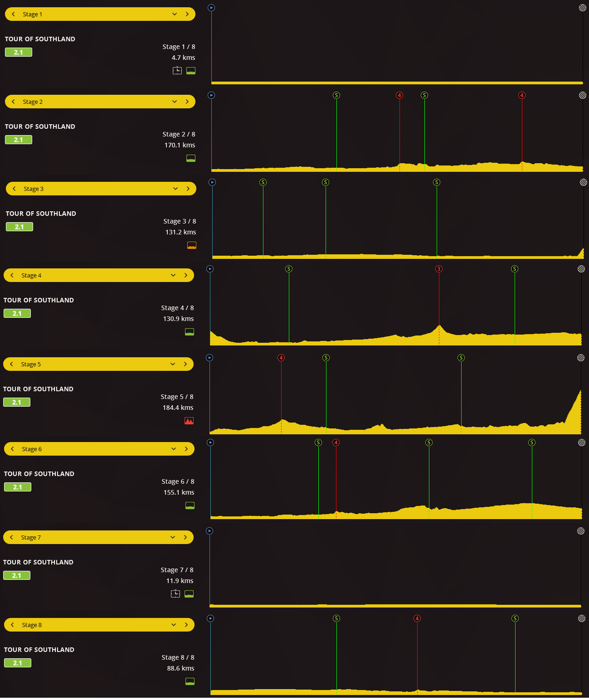The image size is (589, 700).
Task: Click the 2.1 class badge under Stage 4
Action: [x=17, y=313]
